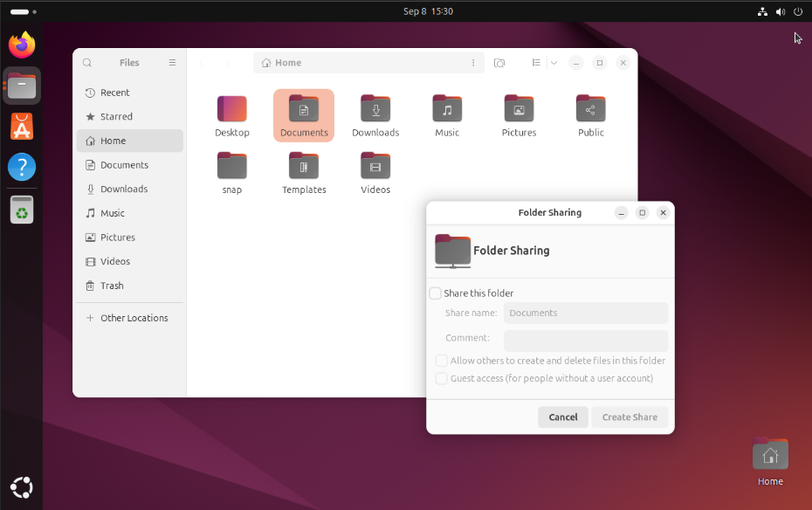Click the Cancel button

[563, 417]
